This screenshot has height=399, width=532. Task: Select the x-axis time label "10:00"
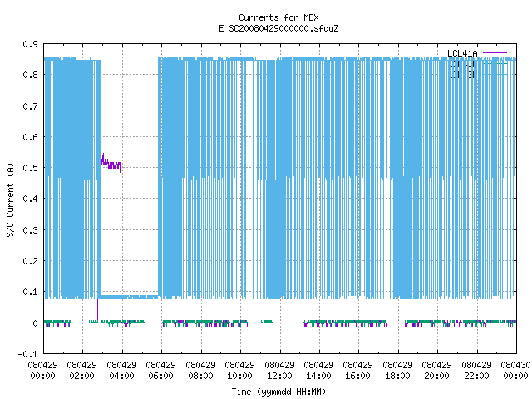coord(240,376)
